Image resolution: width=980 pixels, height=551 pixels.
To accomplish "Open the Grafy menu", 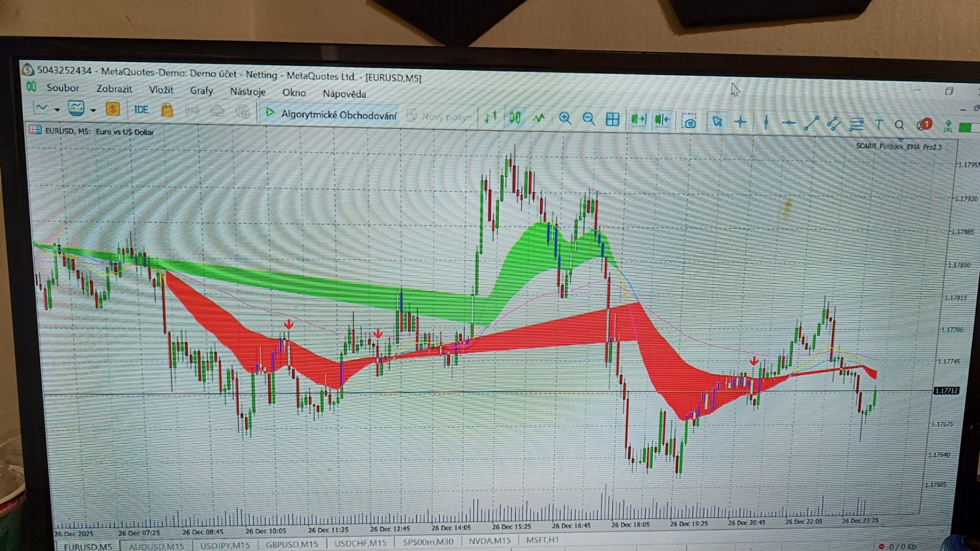I will pos(201,91).
